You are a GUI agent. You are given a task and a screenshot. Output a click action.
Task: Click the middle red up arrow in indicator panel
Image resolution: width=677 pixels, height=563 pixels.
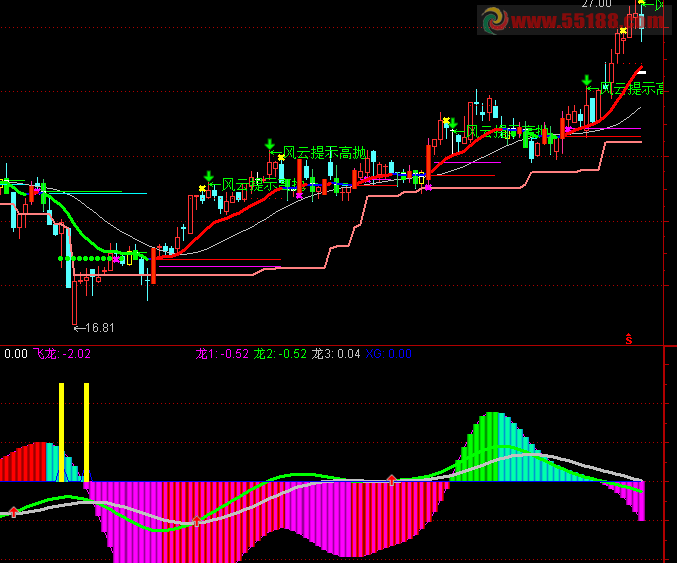(x=196, y=521)
